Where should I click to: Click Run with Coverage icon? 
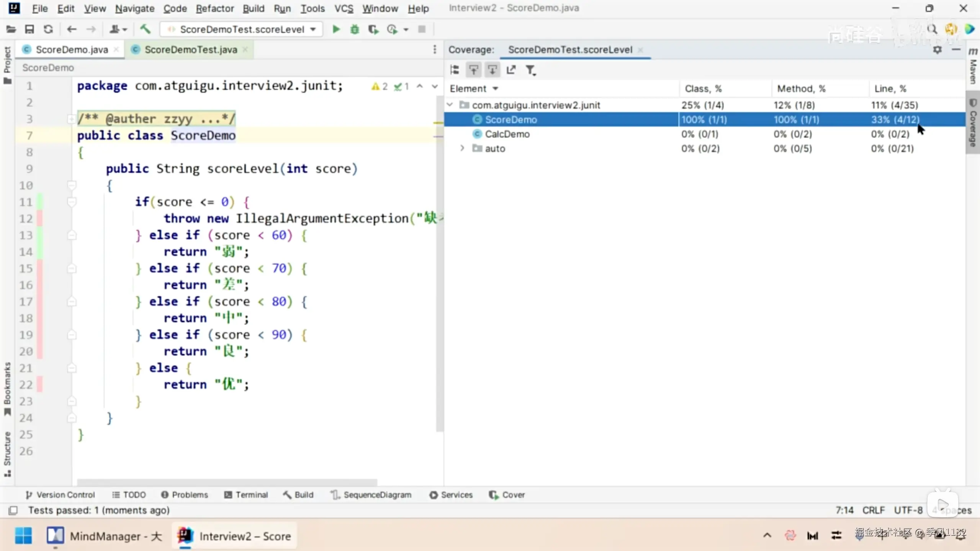tap(373, 29)
